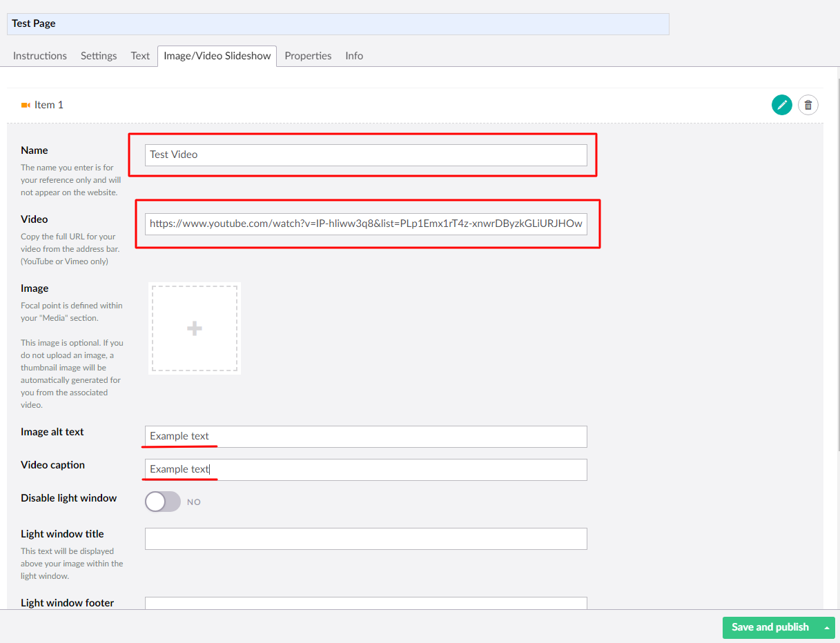The height and width of the screenshot is (643, 840).
Task: Click the Disable light window label
Action: pos(69,498)
